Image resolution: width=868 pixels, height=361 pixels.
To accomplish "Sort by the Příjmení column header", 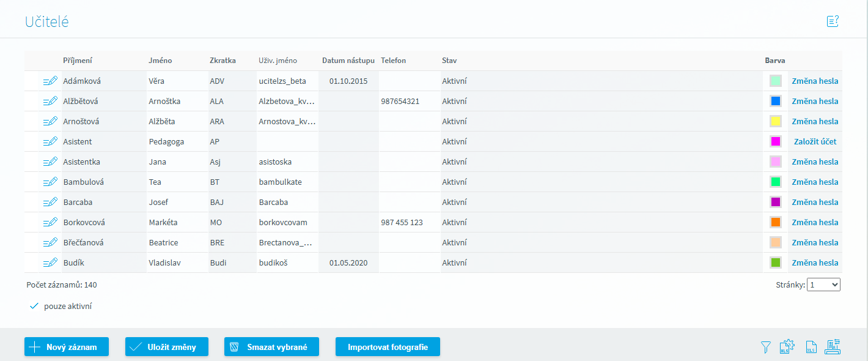I will pyautogui.click(x=78, y=61).
